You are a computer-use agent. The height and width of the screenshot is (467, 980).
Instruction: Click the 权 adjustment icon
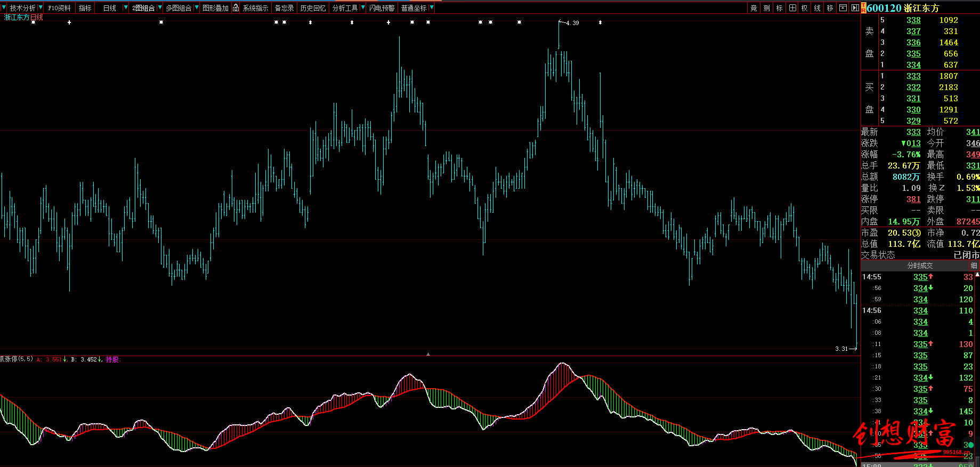click(805, 8)
